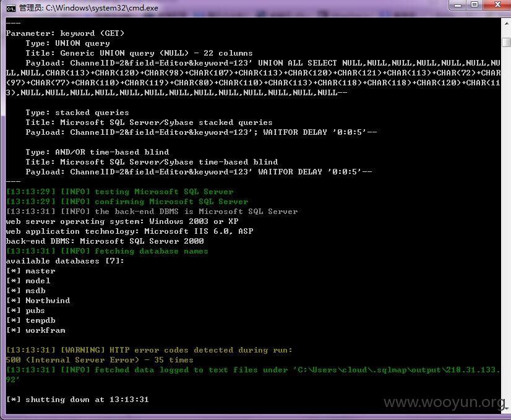The image size is (511, 420).
Task: Click the 'Server/Sybase time-based blind' title line
Action: coord(152,162)
